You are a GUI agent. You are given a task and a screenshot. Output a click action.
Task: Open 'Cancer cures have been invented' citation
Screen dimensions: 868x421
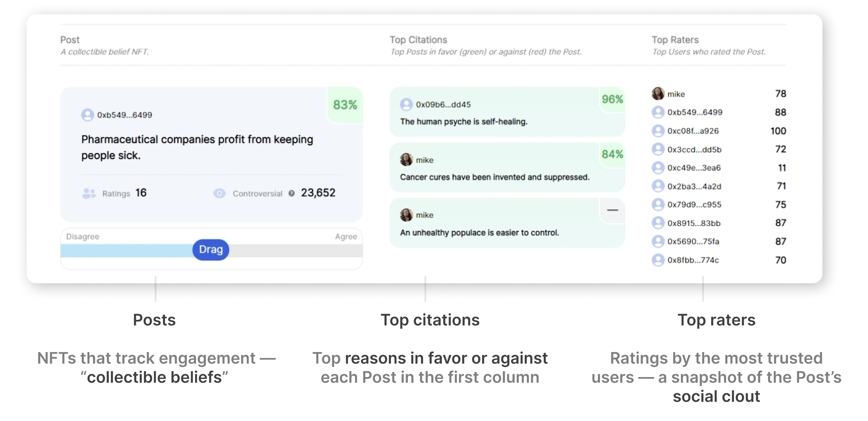[495, 177]
